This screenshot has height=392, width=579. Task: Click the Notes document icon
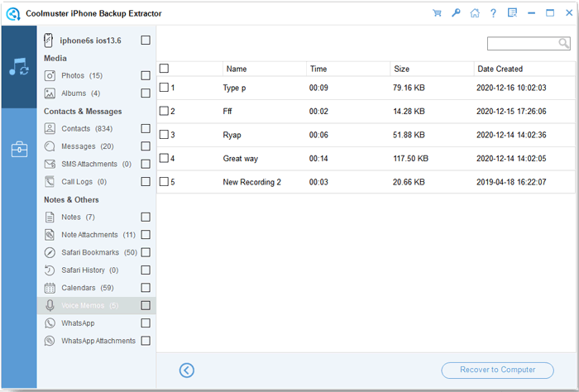click(x=50, y=217)
